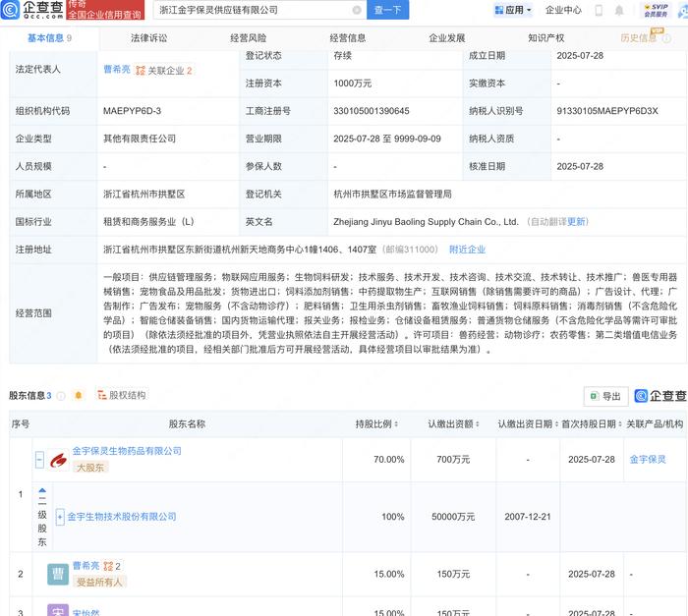Click the 金宇保灵生物药品 company logo thumbnail
Image resolution: width=688 pixels, height=616 pixels.
pyautogui.click(x=58, y=460)
